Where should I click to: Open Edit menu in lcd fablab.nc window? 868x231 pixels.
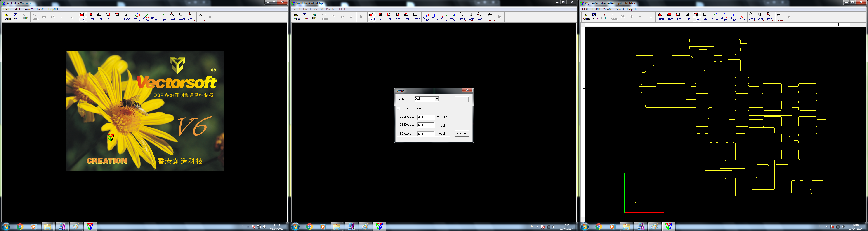pyautogui.click(x=596, y=9)
